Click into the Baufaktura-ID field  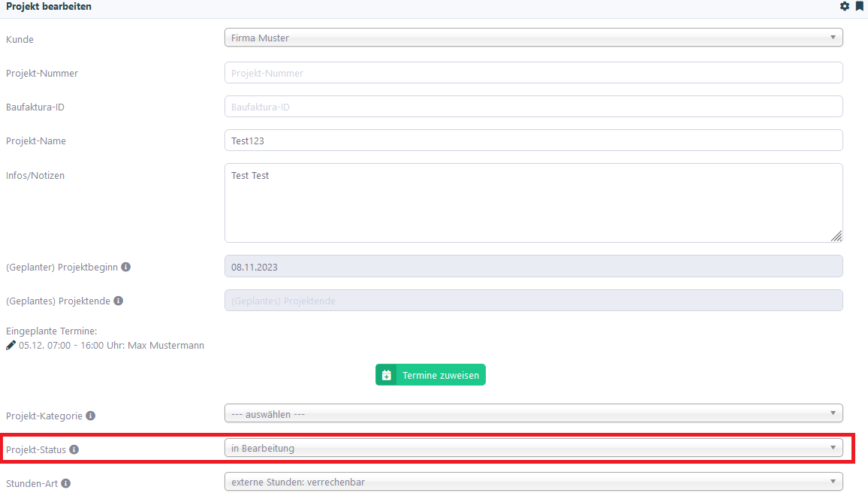click(x=534, y=107)
